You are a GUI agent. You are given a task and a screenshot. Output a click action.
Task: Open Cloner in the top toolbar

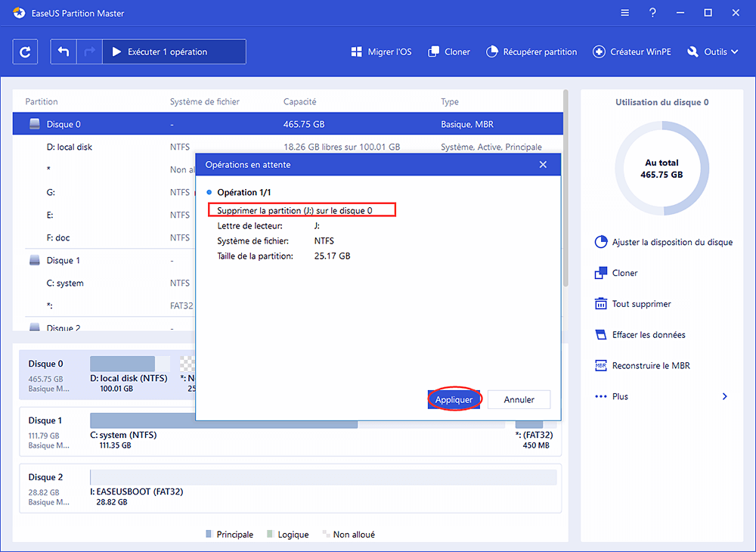[x=449, y=52]
